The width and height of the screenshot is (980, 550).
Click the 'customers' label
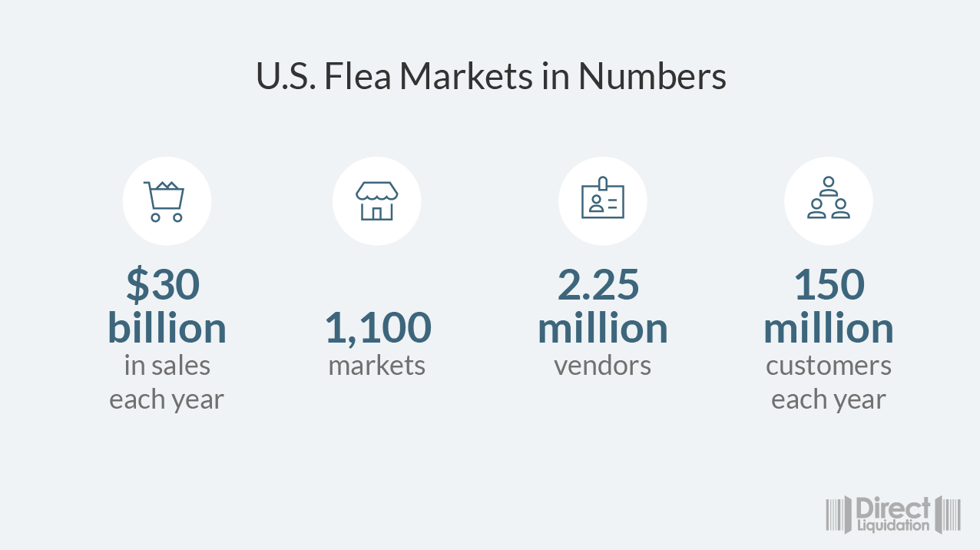[828, 366]
